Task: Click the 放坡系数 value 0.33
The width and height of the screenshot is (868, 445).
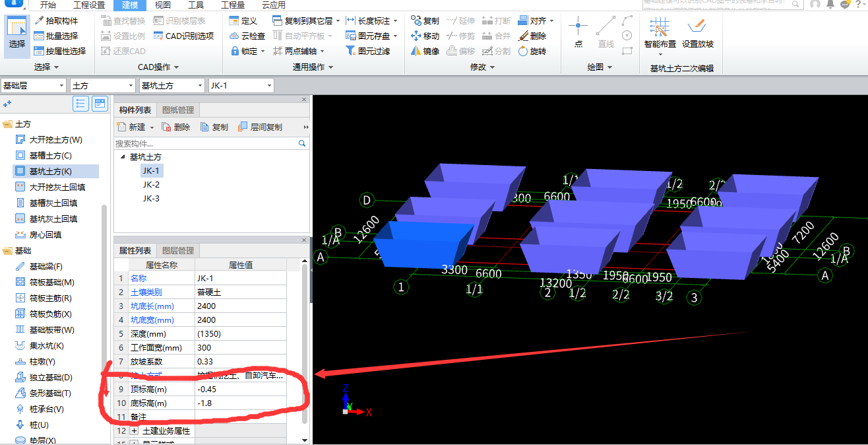Action: [x=241, y=362]
